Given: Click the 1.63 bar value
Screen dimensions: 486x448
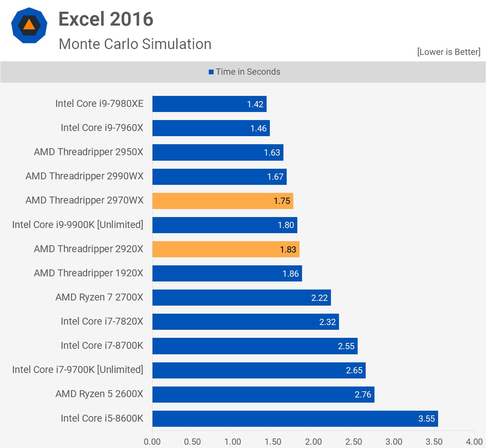Looking at the screenshot, I should click(x=272, y=153).
